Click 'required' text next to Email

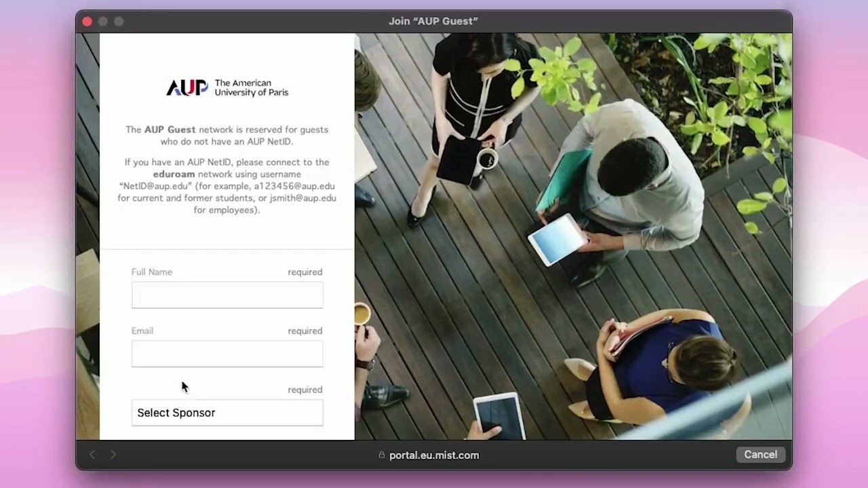[x=305, y=331]
